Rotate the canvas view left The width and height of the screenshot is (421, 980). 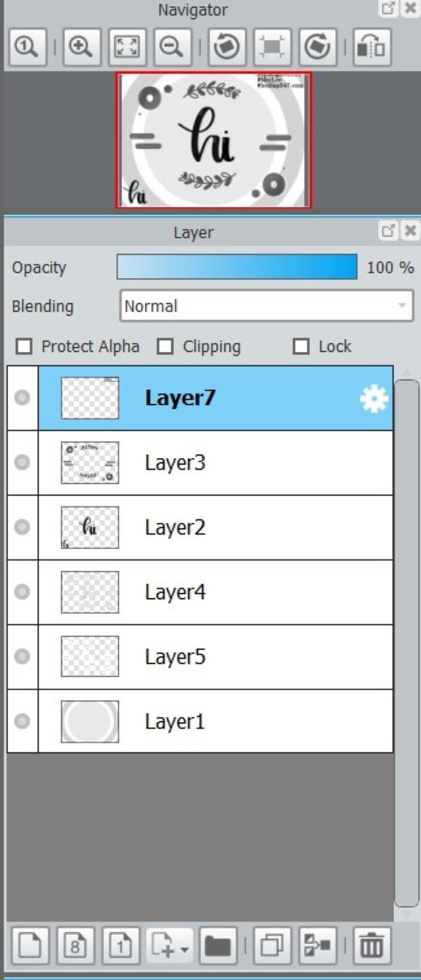(x=227, y=47)
